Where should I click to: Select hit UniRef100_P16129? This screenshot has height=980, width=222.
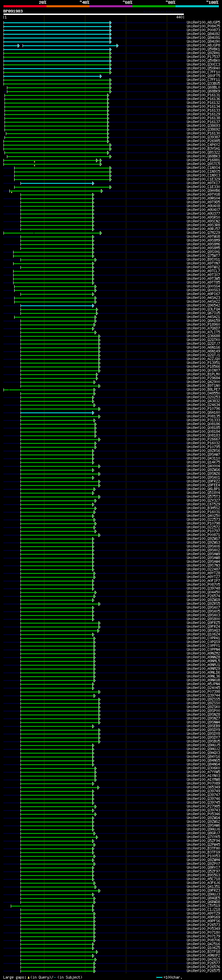coord(203,114)
